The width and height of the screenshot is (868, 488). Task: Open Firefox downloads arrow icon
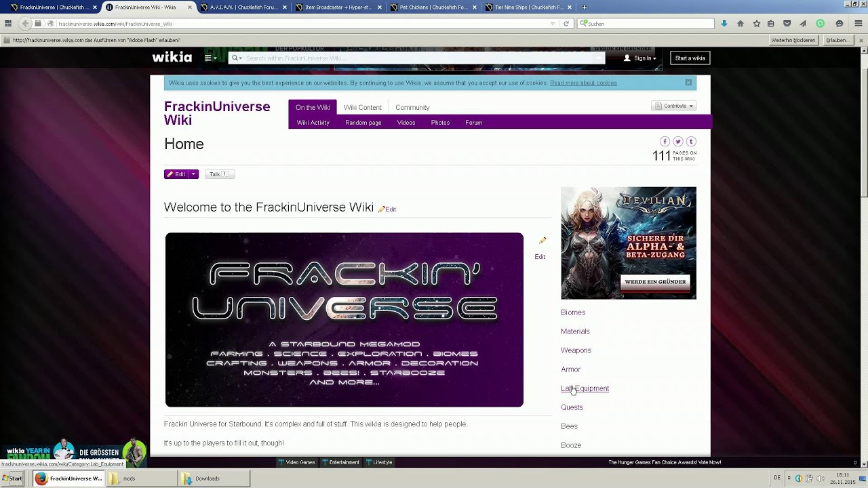[724, 24]
